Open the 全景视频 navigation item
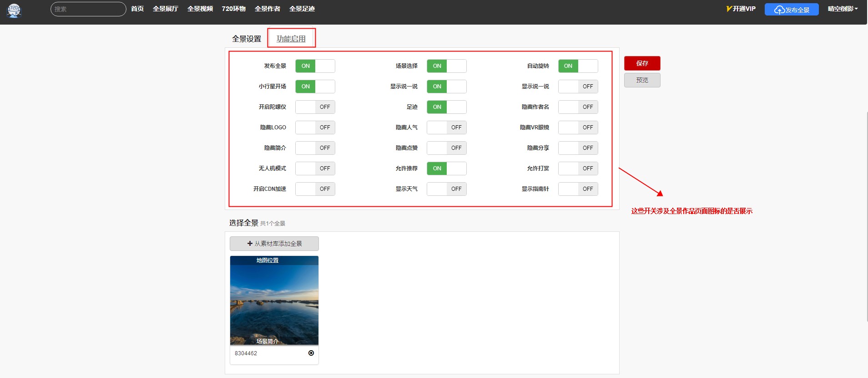 pyautogui.click(x=200, y=9)
